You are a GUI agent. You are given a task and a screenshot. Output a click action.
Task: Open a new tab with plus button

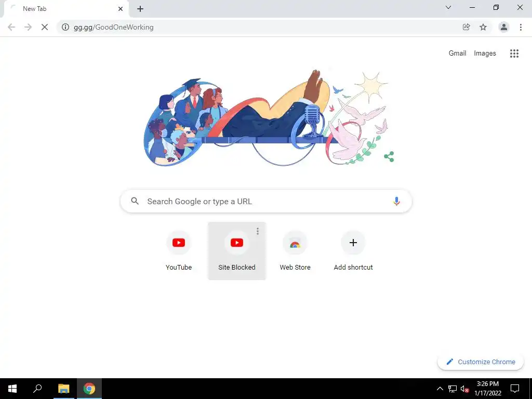click(x=140, y=9)
